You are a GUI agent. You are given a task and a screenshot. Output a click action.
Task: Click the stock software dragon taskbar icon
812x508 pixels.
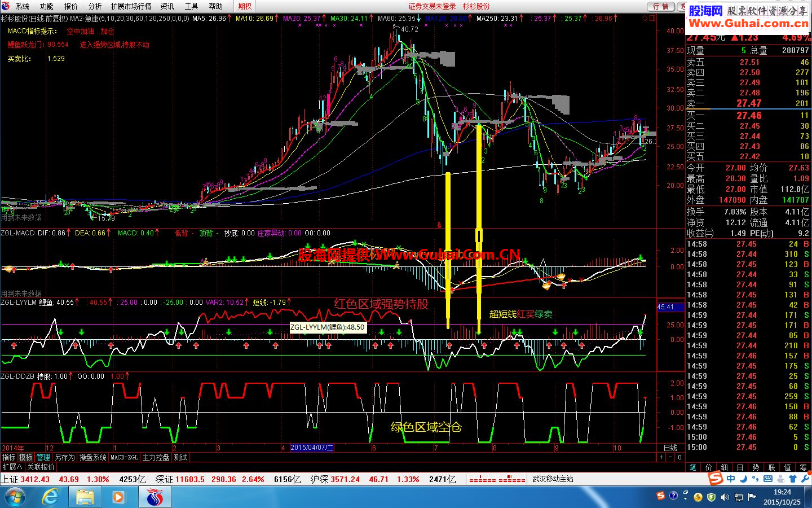pyautogui.click(x=155, y=497)
